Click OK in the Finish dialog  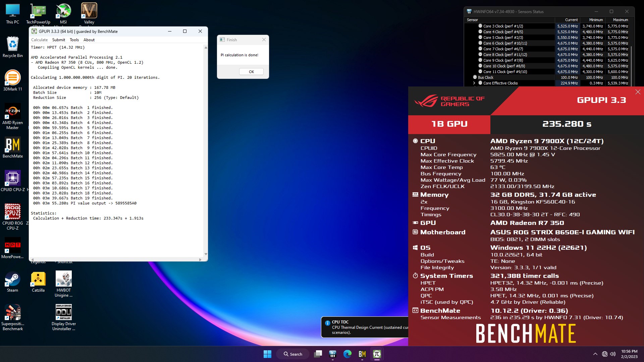click(x=251, y=72)
